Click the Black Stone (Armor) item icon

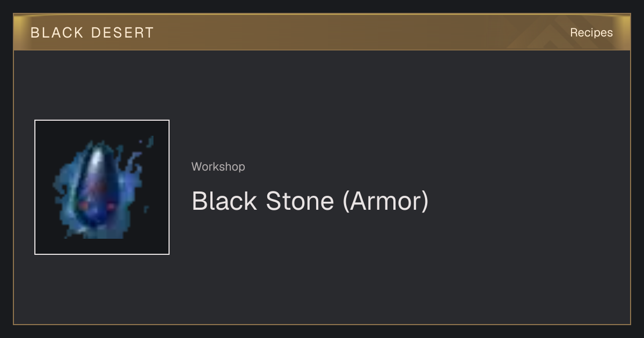[x=102, y=187]
